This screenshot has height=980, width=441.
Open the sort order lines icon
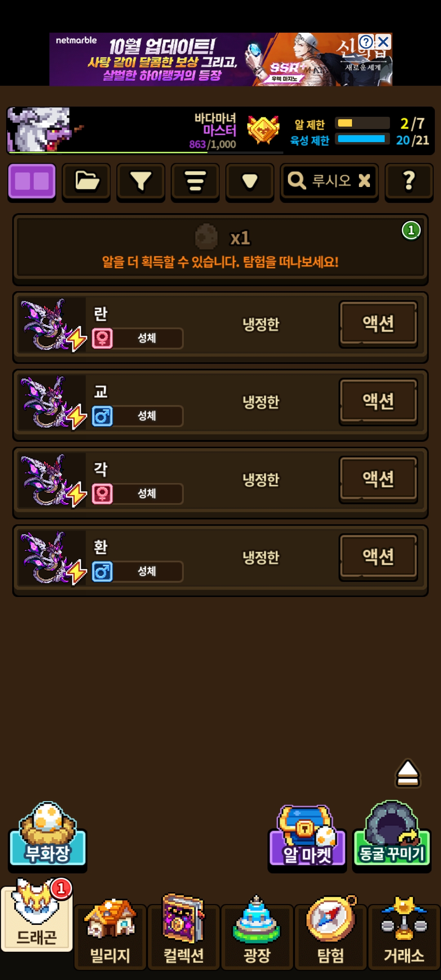point(195,182)
